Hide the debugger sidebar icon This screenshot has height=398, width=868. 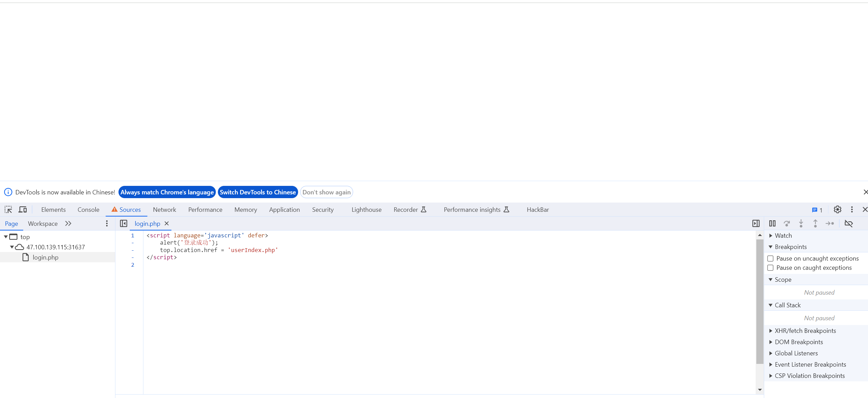pyautogui.click(x=756, y=223)
